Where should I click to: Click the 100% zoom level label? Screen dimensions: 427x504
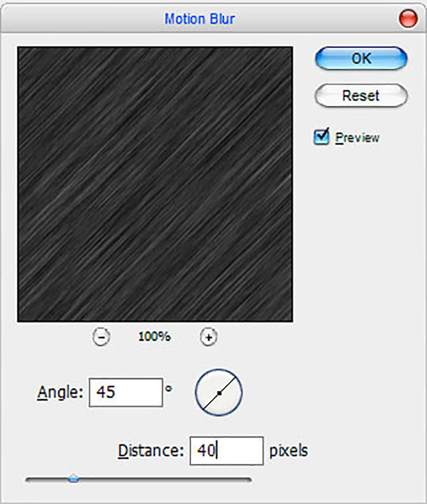pyautogui.click(x=154, y=336)
